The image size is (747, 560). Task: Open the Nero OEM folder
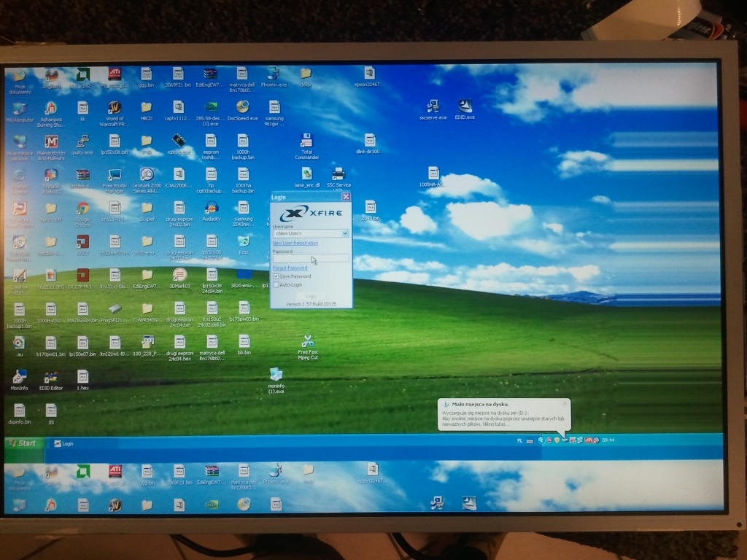pyautogui.click(x=51, y=213)
